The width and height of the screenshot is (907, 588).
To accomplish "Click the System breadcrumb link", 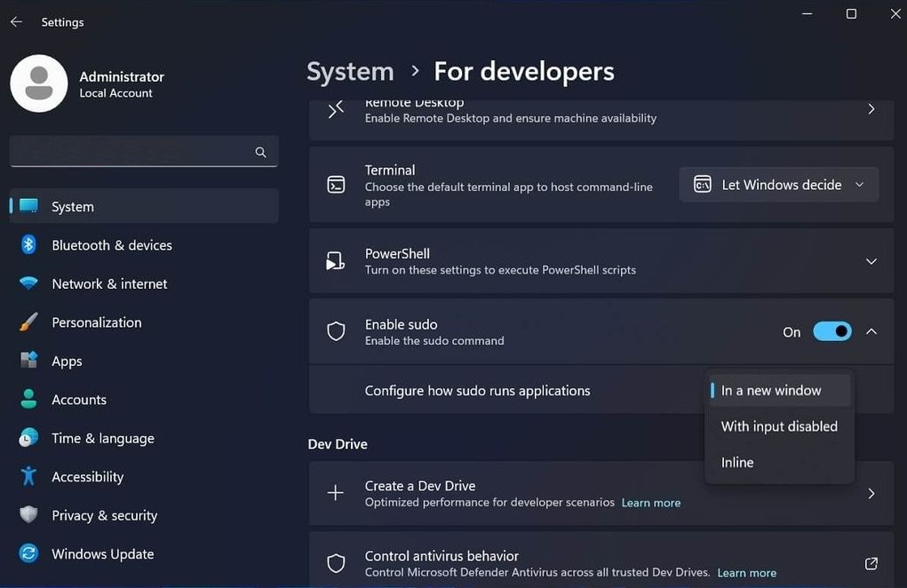I will coord(350,72).
